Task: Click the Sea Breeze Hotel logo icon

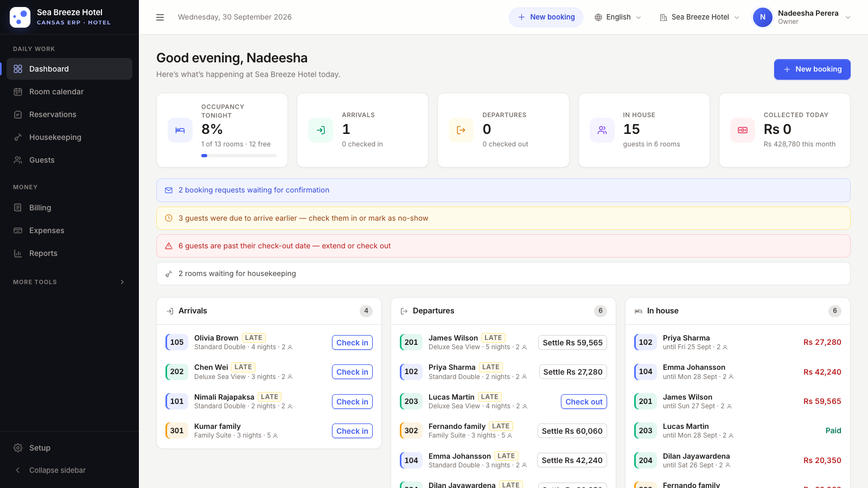Action: (20, 17)
